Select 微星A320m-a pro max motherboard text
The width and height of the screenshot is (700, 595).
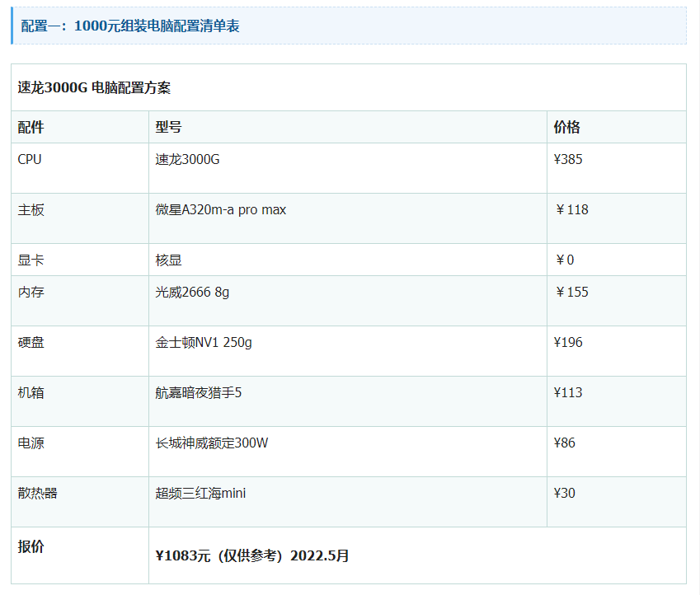[221, 209]
